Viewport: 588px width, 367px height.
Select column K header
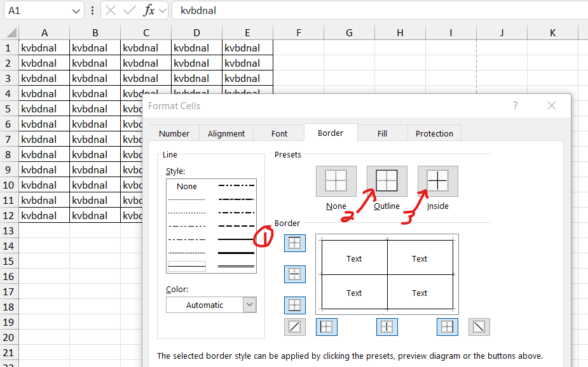coord(552,32)
